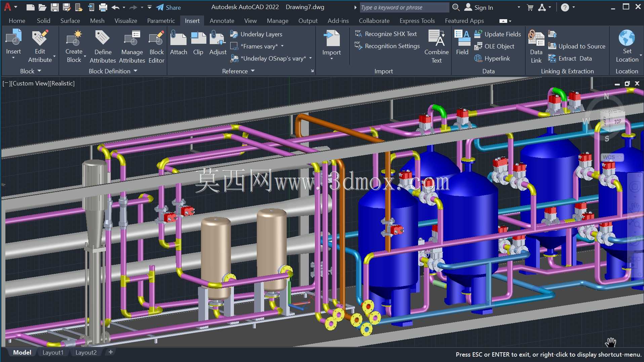The width and height of the screenshot is (644, 362).
Task: Select the Attach reference icon
Action: click(178, 43)
